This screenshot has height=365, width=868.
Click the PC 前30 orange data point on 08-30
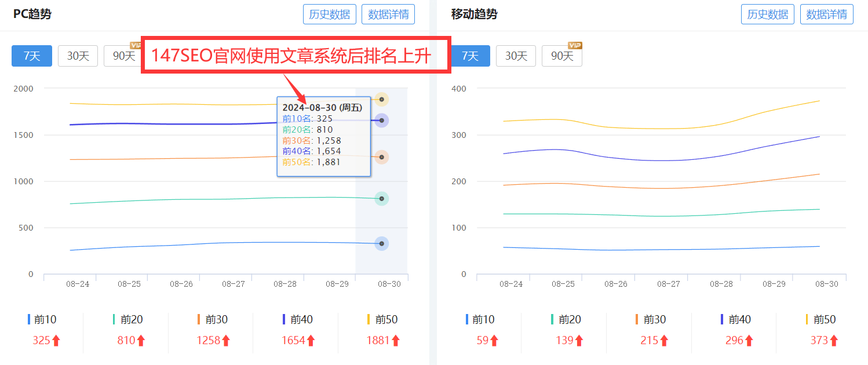381,157
